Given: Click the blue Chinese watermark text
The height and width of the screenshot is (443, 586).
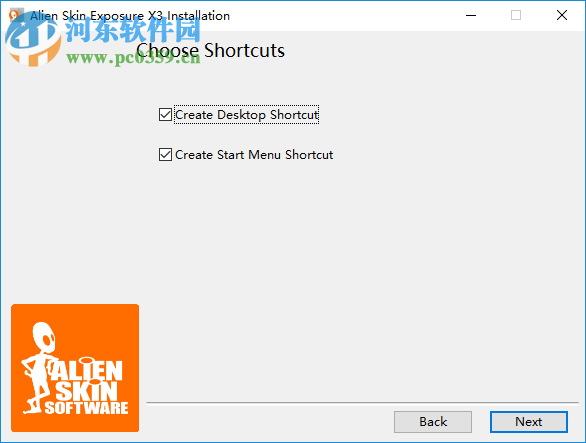Looking at the screenshot, I should point(133,30).
